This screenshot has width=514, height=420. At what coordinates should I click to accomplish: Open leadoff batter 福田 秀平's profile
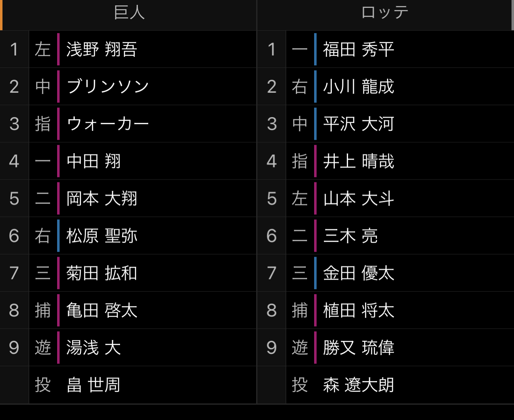click(x=358, y=49)
